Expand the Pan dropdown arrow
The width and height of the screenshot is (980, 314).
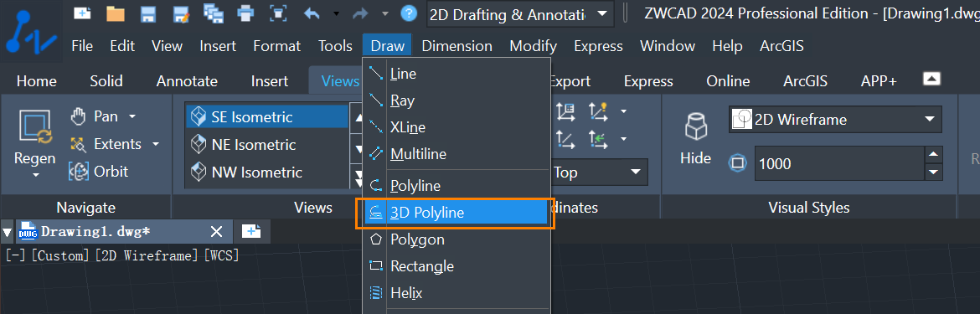[132, 116]
